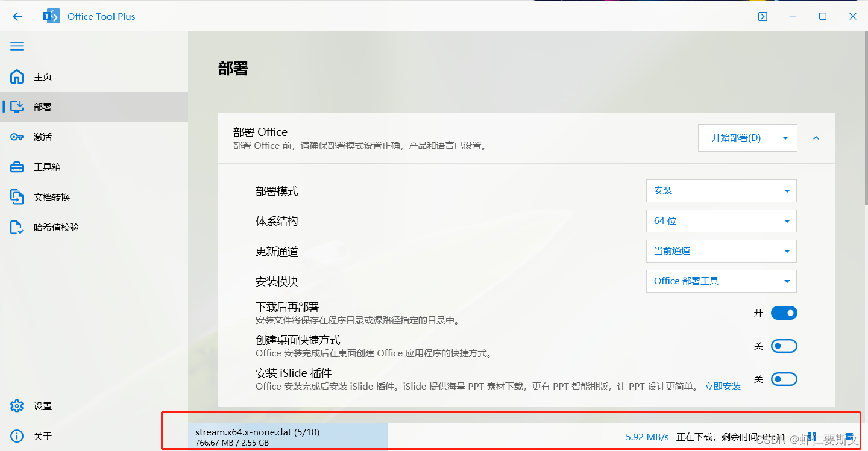
Task: Click the 5.92 MB/s download speed
Action: (x=647, y=437)
